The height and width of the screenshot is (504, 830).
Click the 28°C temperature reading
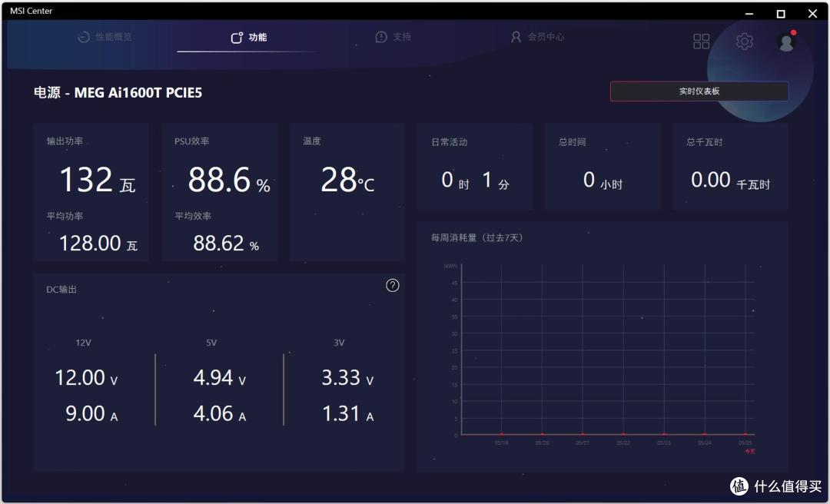pos(347,180)
